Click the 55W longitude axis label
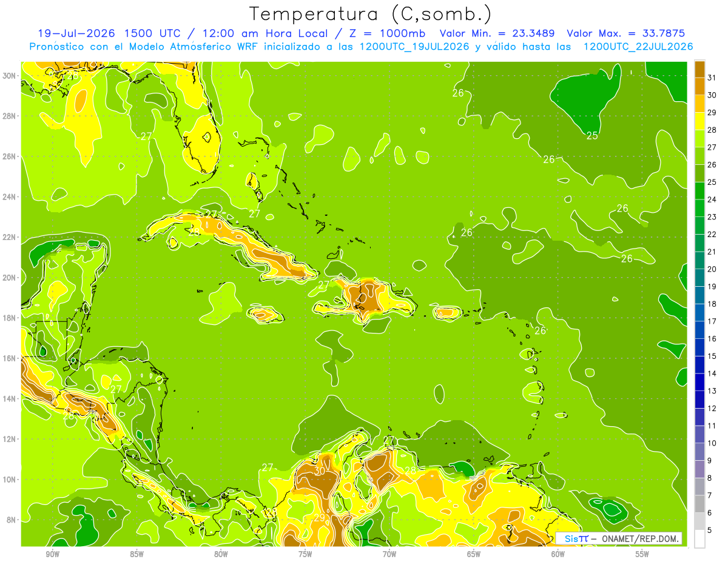The height and width of the screenshot is (562, 728). point(642,554)
